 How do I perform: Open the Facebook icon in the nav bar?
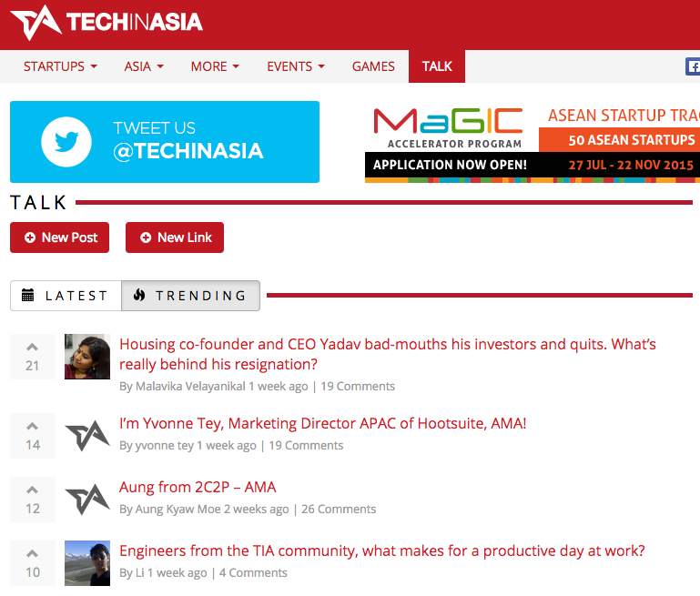[x=693, y=66]
